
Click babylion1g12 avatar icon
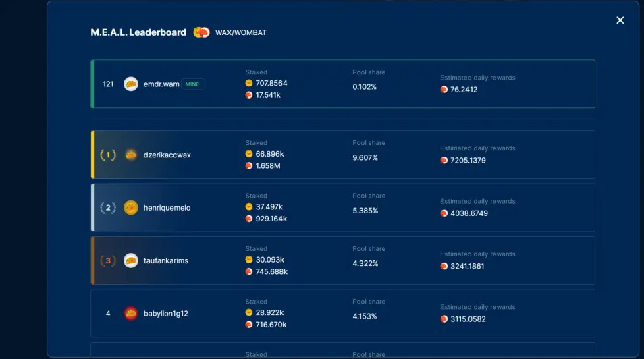tap(131, 313)
